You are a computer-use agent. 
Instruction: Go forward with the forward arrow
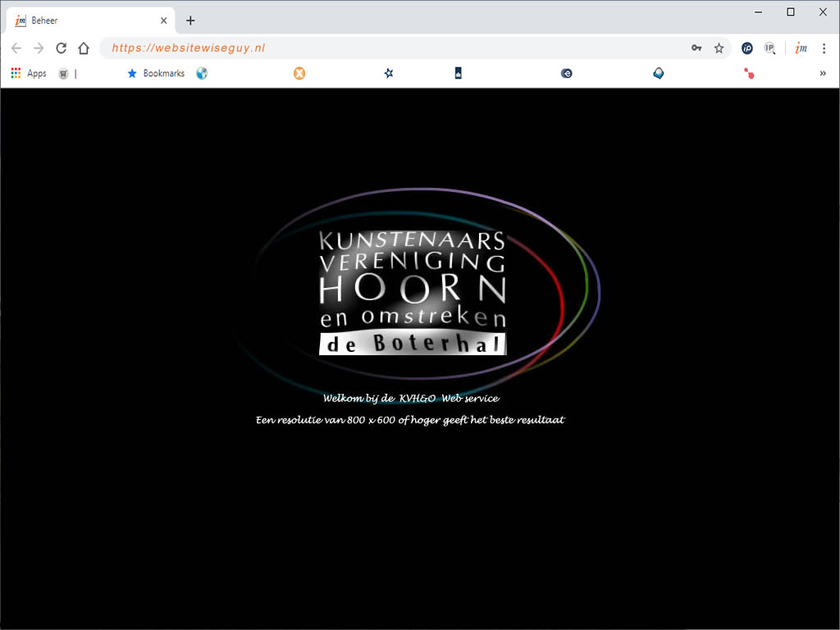tap(39, 48)
